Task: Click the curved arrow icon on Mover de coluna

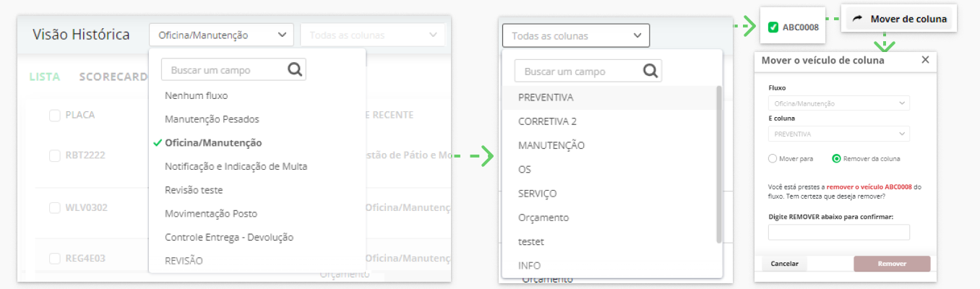Action: click(858, 19)
